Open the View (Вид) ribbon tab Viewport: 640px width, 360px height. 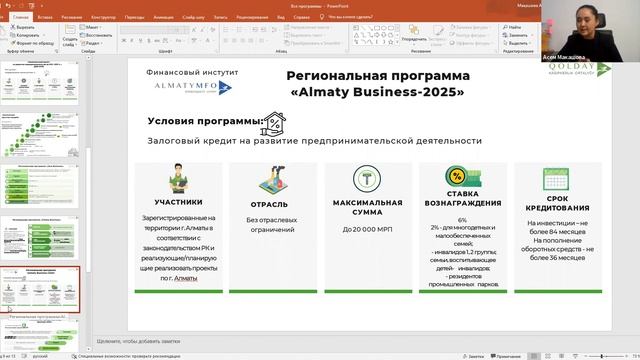281,17
